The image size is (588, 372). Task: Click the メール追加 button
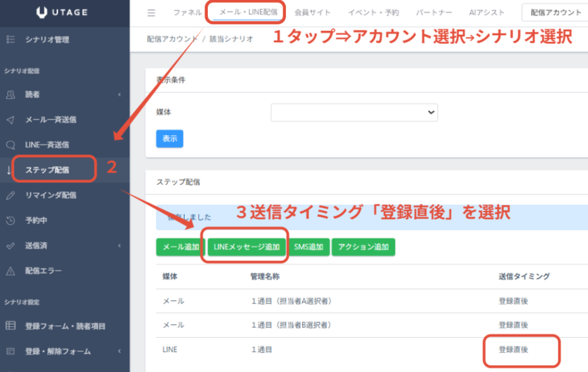[x=181, y=247]
